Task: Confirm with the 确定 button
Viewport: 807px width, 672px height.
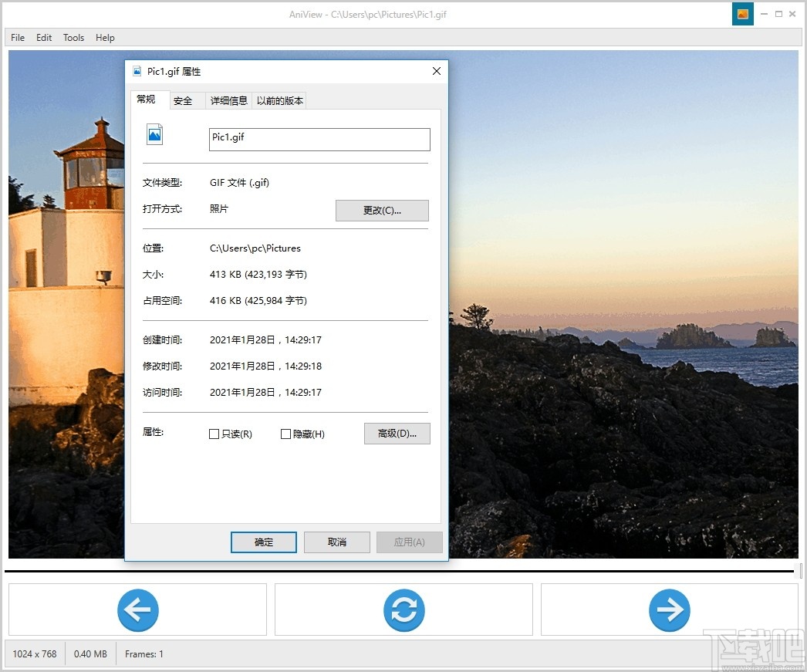Action: point(264,542)
